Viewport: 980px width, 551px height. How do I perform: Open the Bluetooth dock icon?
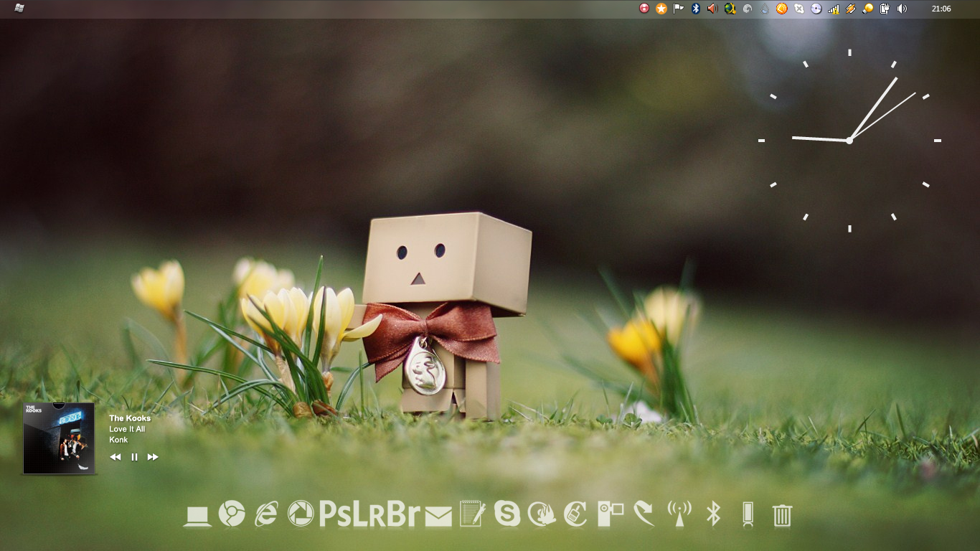coord(713,514)
